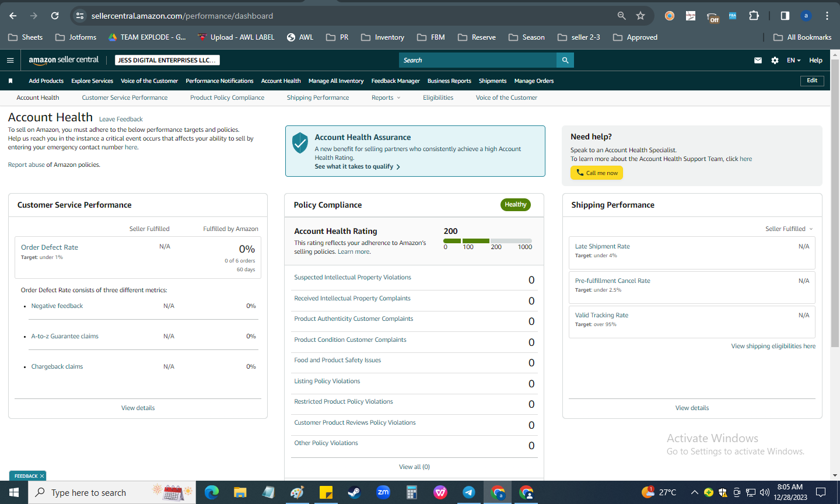Open the Windows notification center
The width and height of the screenshot is (840, 504).
(x=821, y=492)
